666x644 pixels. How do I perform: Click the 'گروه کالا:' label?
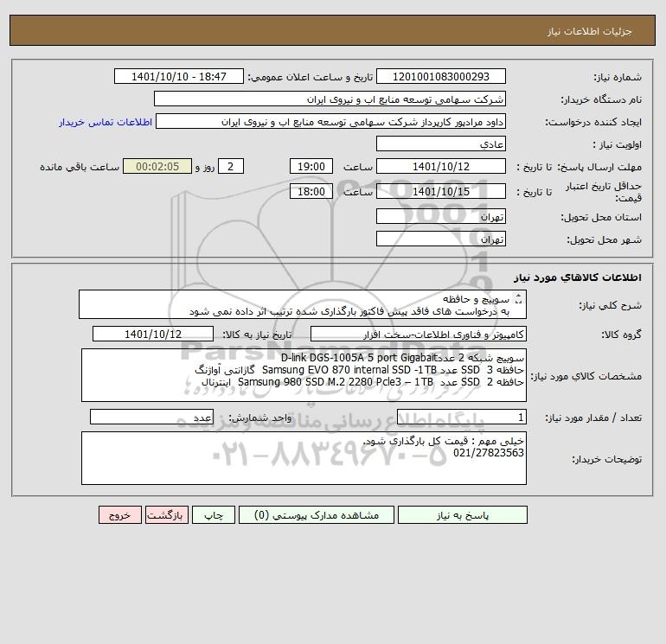(621, 335)
